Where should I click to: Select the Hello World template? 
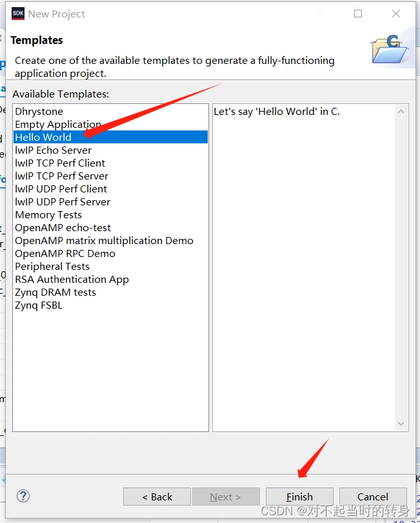[111, 137]
